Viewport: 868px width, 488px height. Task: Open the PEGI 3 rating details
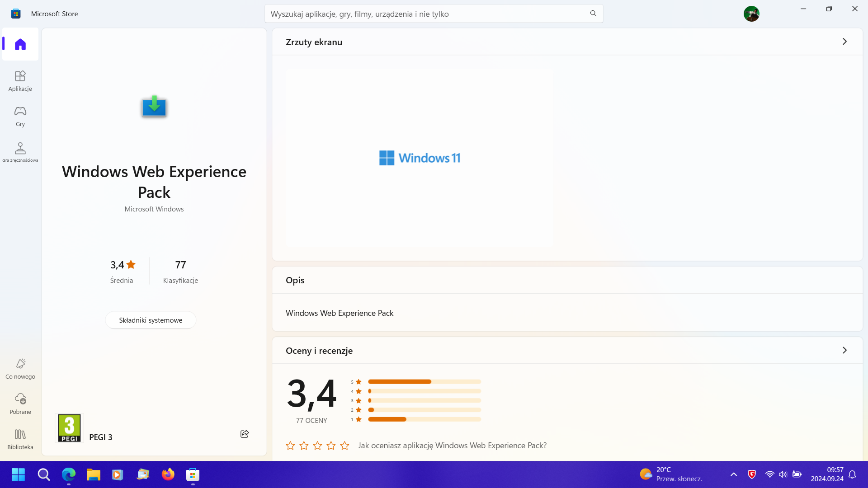pyautogui.click(x=69, y=427)
